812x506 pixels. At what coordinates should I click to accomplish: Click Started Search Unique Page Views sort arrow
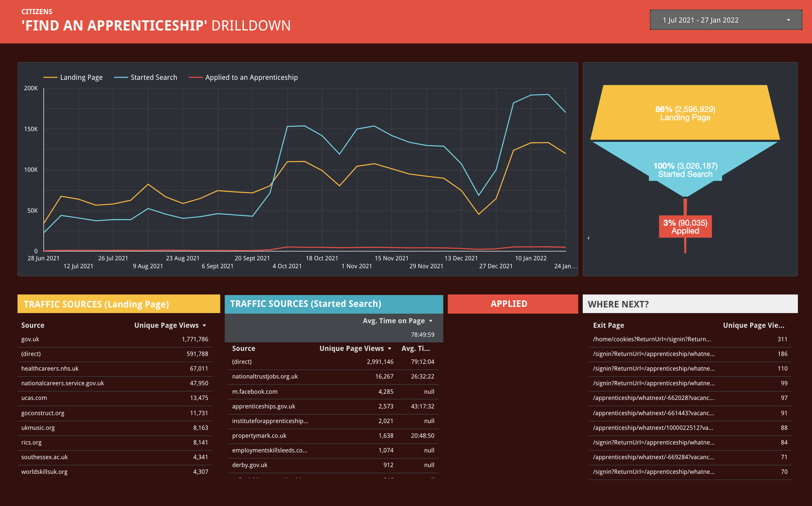pyautogui.click(x=390, y=349)
